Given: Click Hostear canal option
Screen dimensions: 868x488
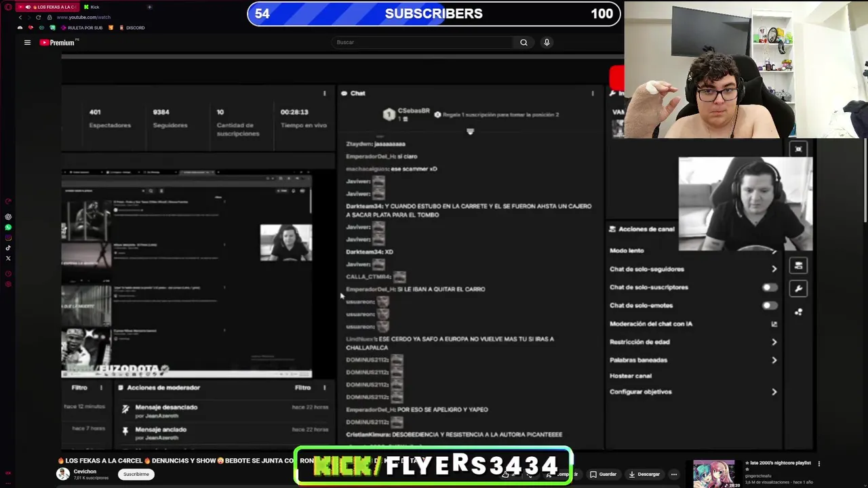Looking at the screenshot, I should point(631,375).
